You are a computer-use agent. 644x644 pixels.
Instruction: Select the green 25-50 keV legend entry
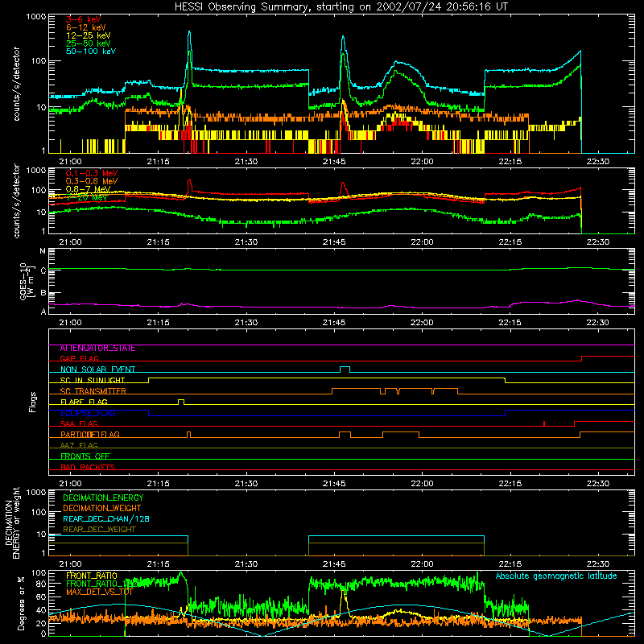click(x=89, y=43)
